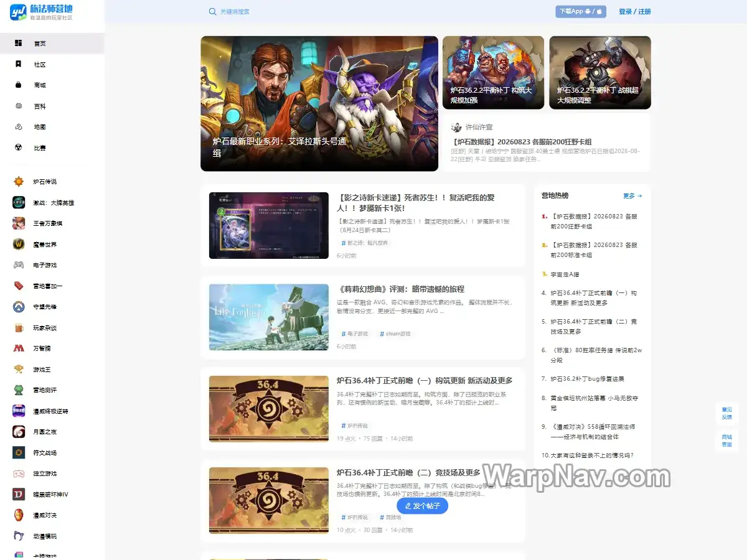Image resolution: width=747 pixels, height=560 pixels.
Task: Select the 激战：大牌英雄 game icon
Action: 19,202
